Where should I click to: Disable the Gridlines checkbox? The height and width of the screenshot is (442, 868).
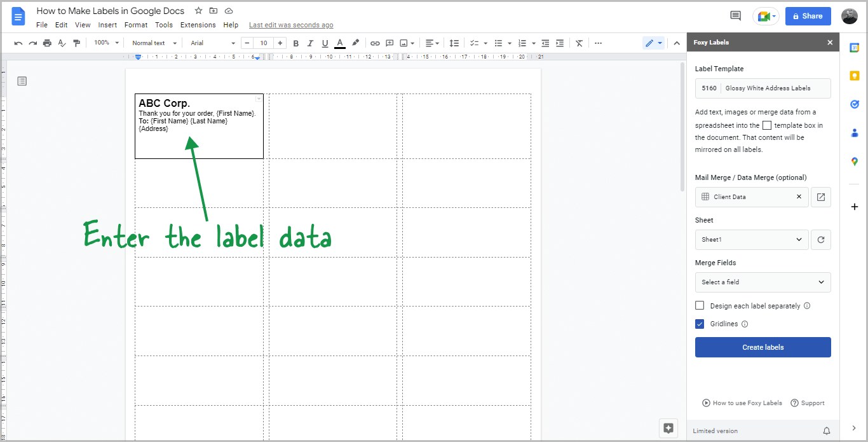(700, 324)
